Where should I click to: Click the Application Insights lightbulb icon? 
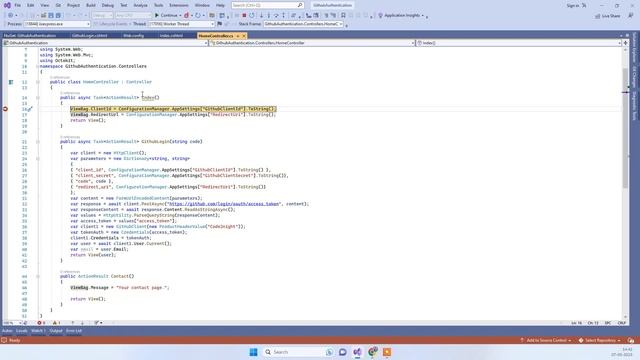click(x=380, y=16)
